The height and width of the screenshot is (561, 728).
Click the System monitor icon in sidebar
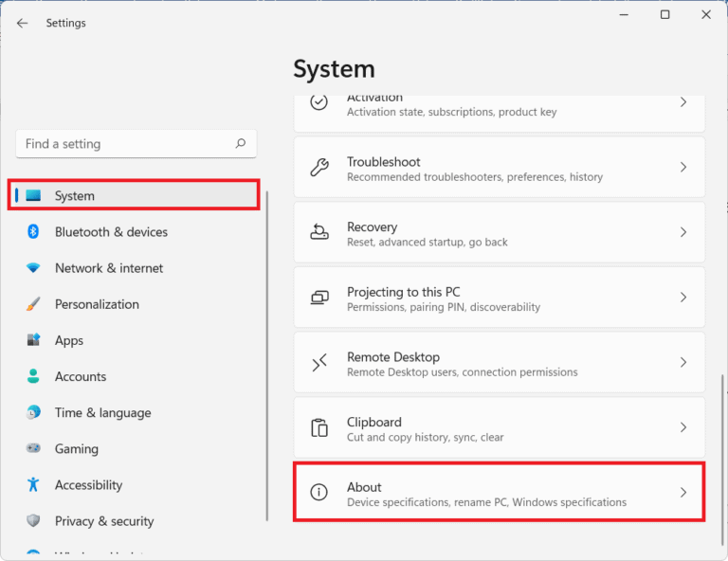tap(33, 195)
